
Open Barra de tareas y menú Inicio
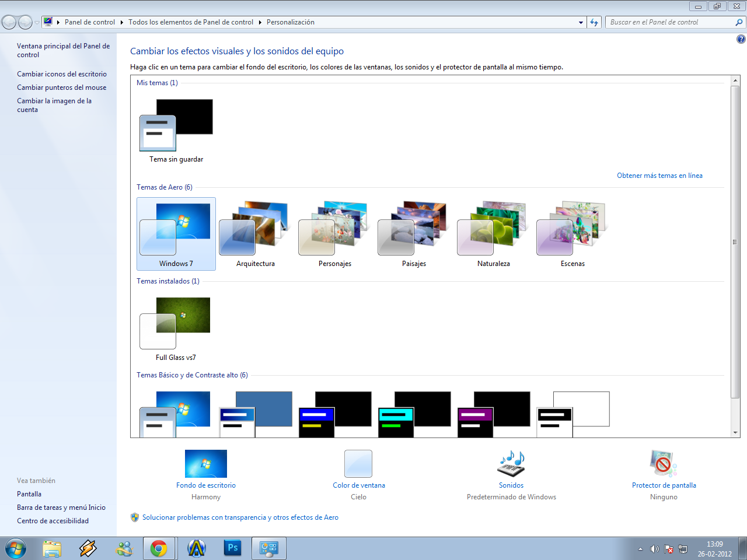61,508
